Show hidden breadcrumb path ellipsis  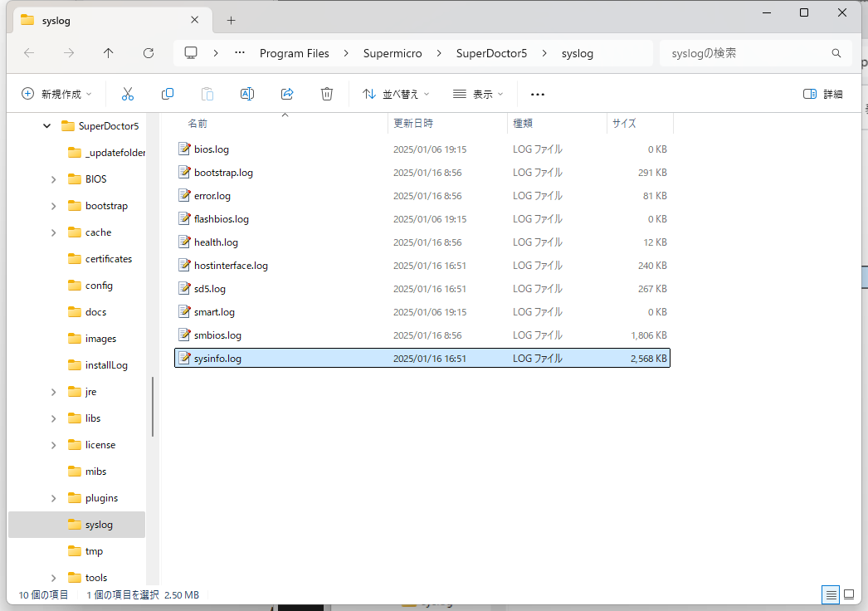click(x=240, y=53)
